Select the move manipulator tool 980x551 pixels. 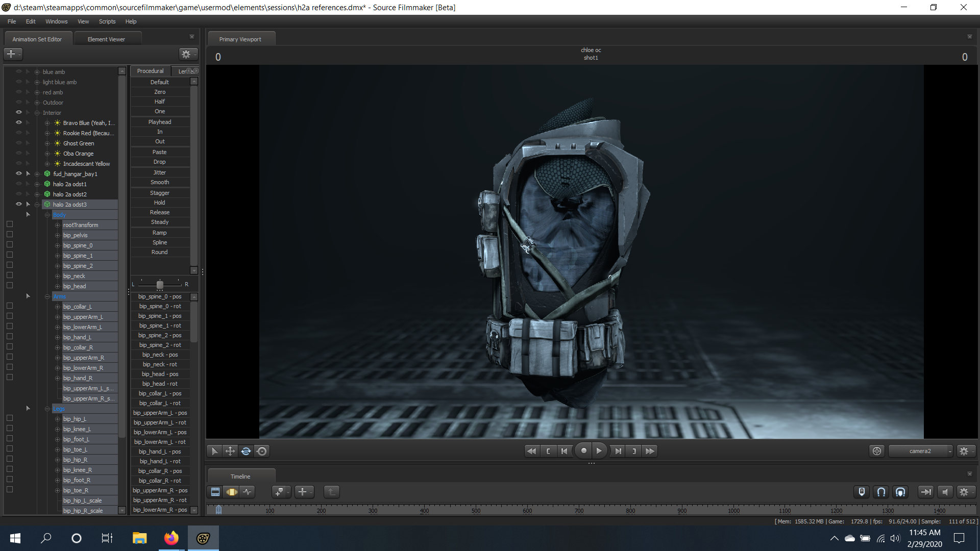(230, 451)
